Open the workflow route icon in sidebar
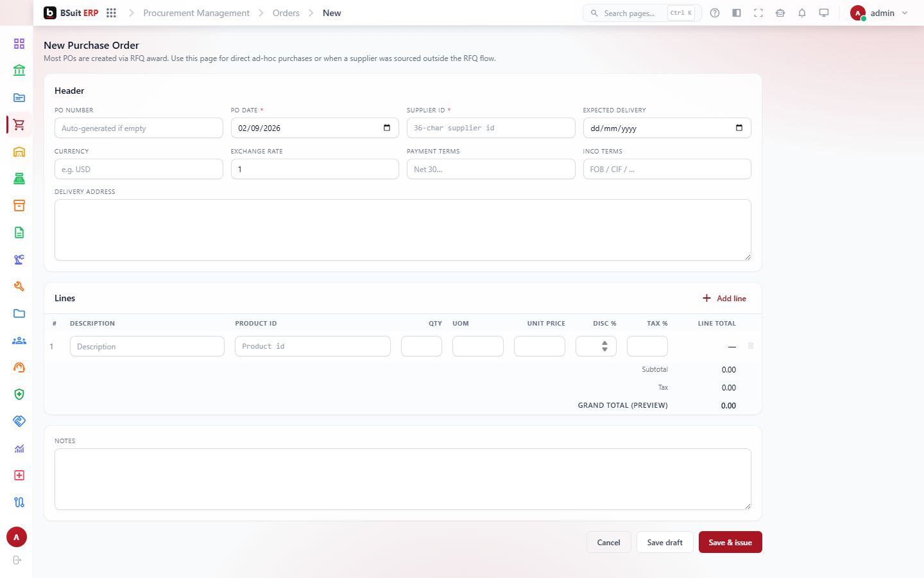The image size is (924, 578). [x=19, y=502]
